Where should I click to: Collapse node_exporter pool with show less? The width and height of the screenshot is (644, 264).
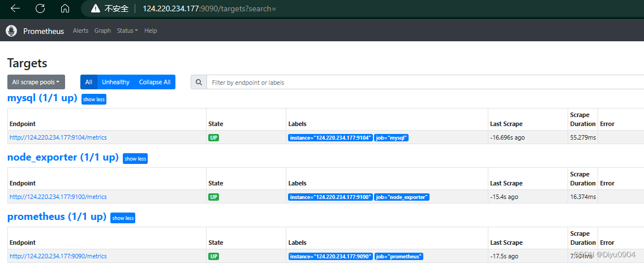[x=135, y=158]
